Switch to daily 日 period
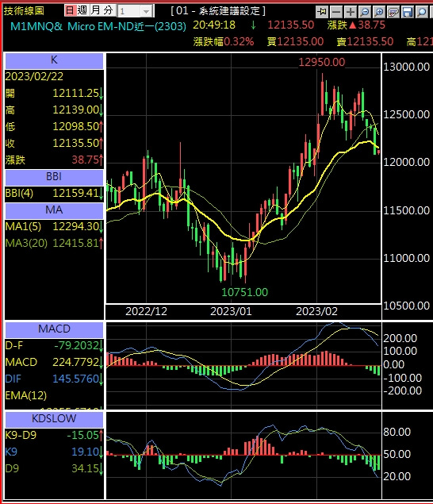Image resolution: width=433 pixels, height=504 pixels. pyautogui.click(x=70, y=10)
